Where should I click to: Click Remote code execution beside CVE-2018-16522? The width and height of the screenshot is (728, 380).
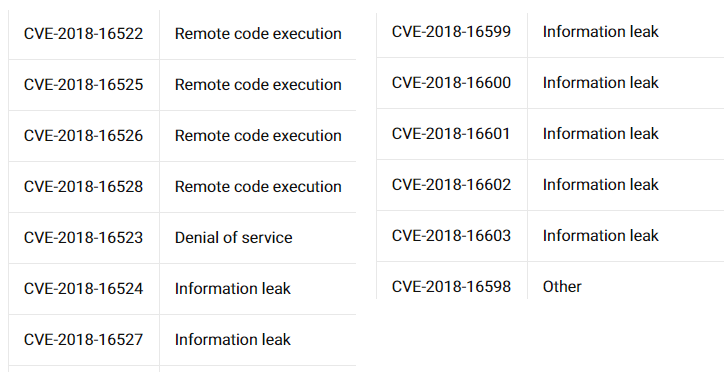(x=258, y=34)
